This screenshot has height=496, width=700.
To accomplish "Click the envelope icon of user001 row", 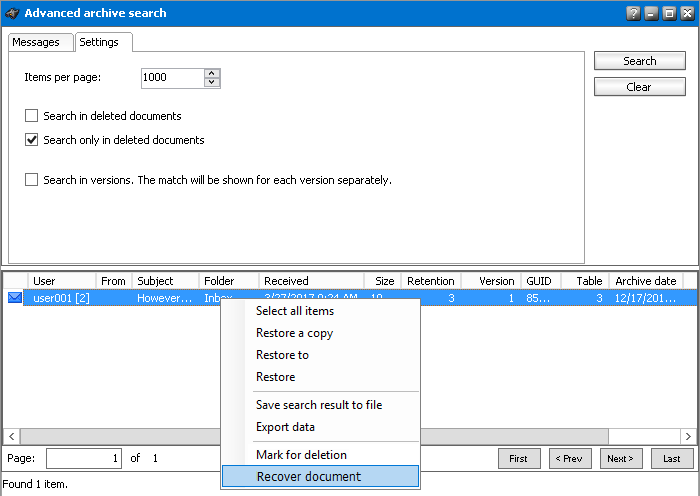I will click(x=15, y=298).
